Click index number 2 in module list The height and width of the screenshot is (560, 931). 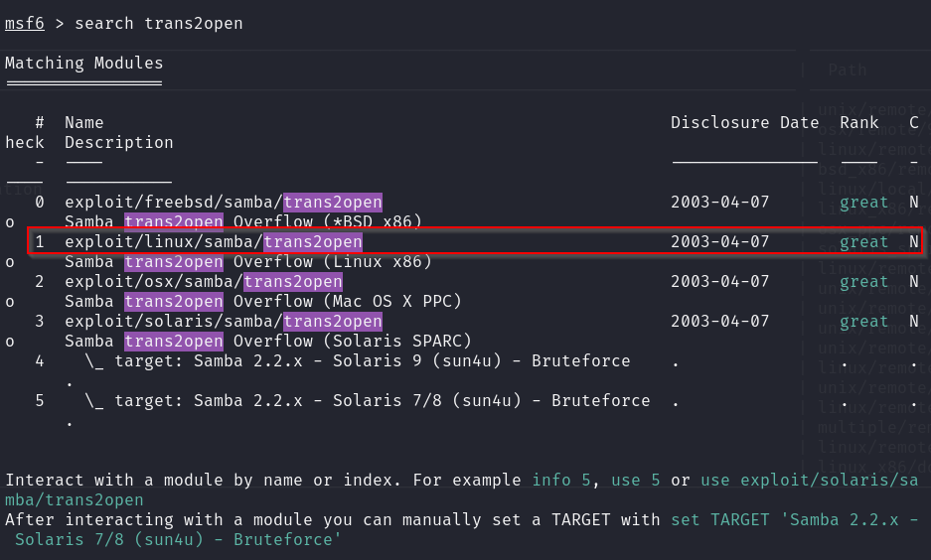click(x=39, y=282)
